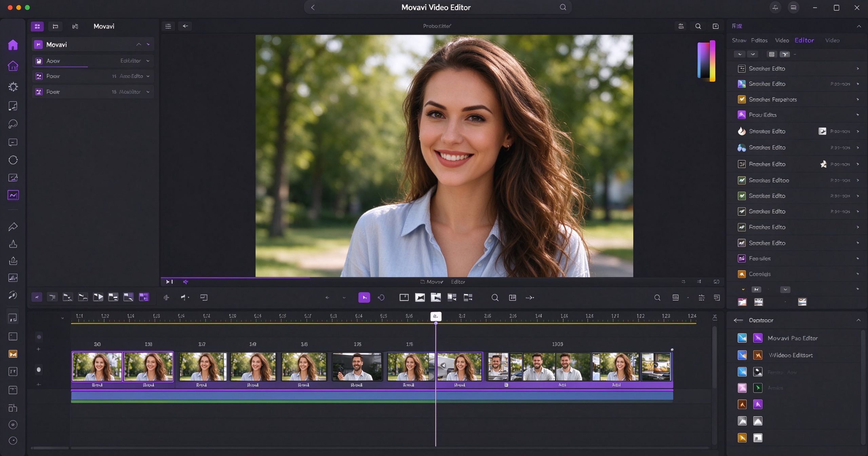
Task: Toggle the first track dot in timeline header
Action: click(x=39, y=337)
